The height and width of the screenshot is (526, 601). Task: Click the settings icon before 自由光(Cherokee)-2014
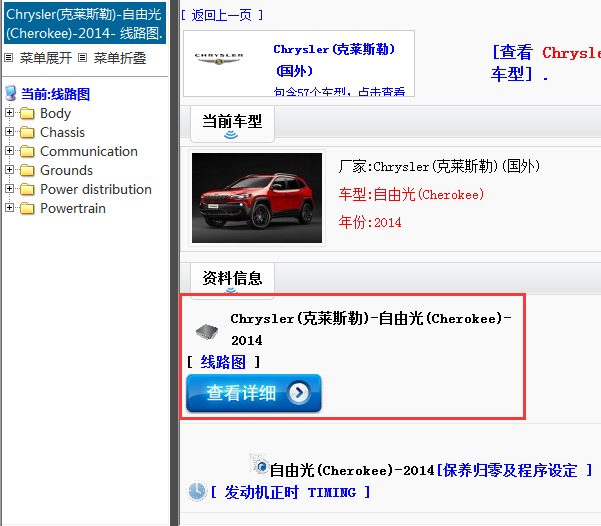[x=259, y=464]
